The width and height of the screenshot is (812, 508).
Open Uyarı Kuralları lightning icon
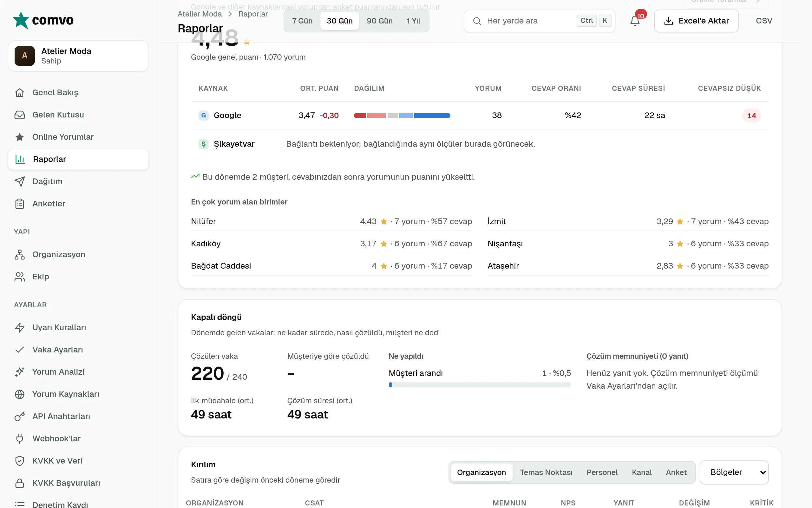(x=20, y=327)
